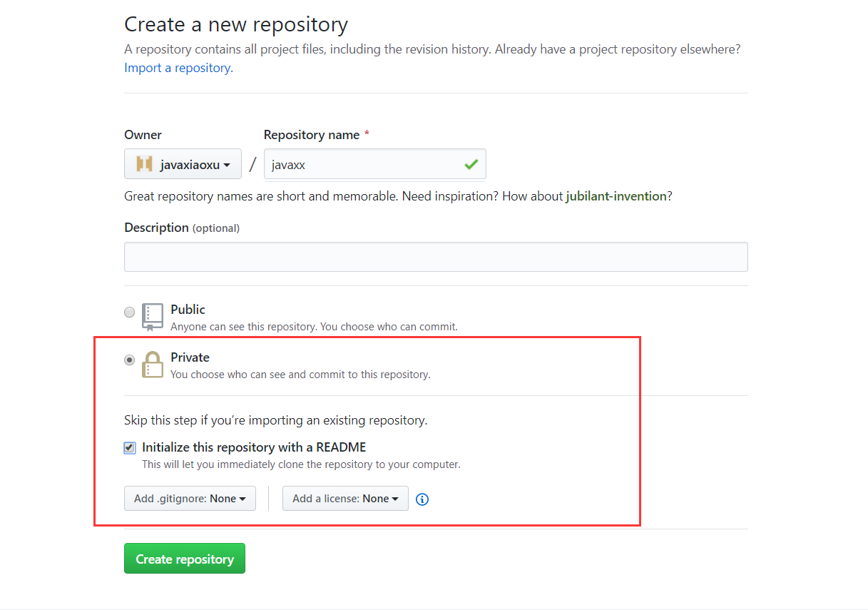This screenshot has width=868, height=610.
Task: Follow the Import a repository link
Action: (178, 68)
